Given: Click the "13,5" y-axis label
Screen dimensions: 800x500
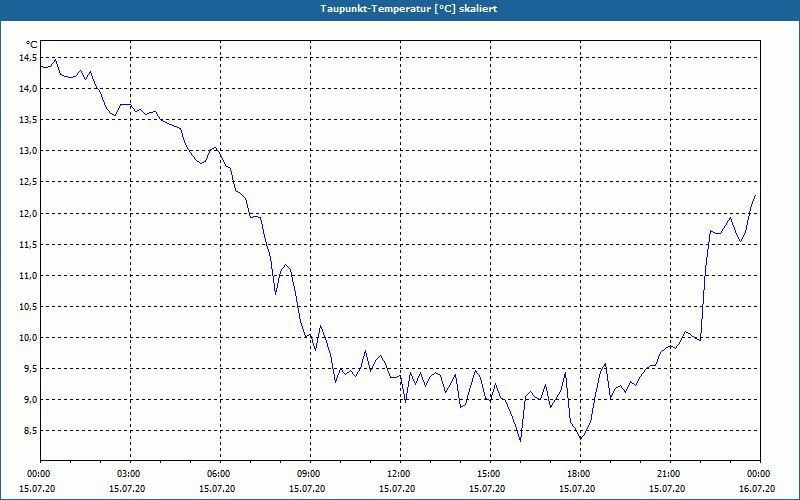Looking at the screenshot, I should (29, 120).
